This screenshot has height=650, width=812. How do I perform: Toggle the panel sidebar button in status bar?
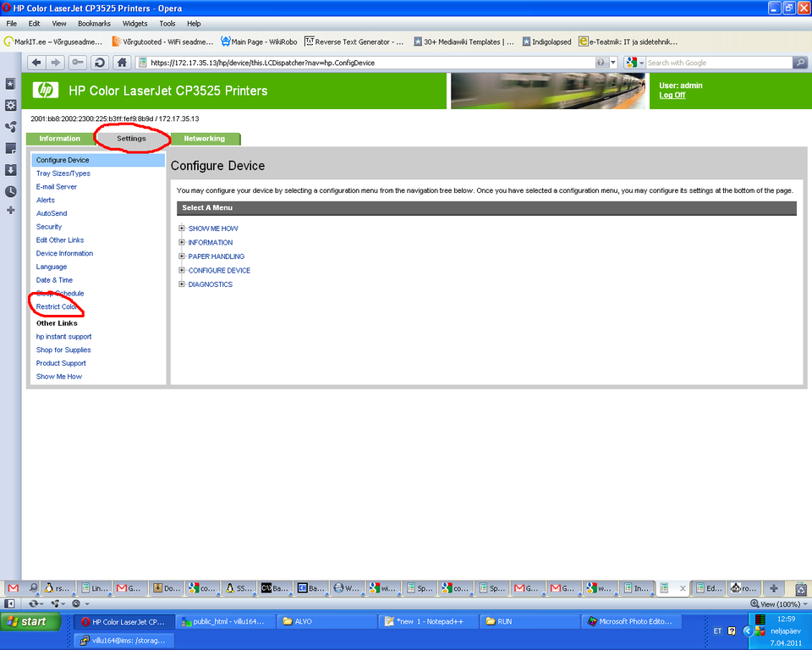[9, 603]
